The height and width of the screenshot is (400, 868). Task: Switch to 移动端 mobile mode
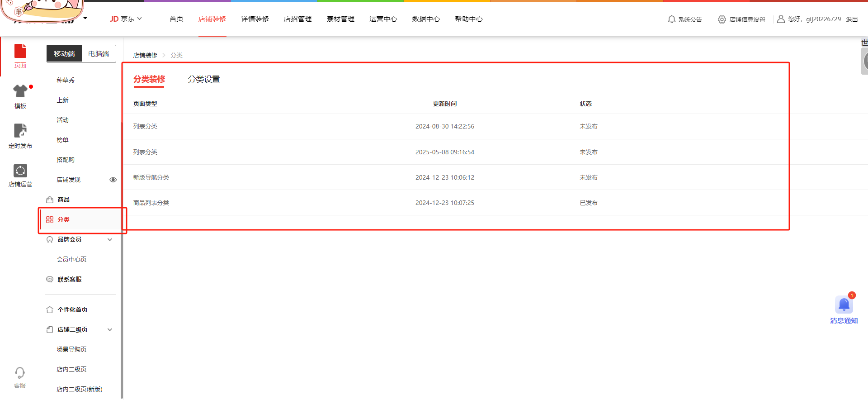pos(64,54)
